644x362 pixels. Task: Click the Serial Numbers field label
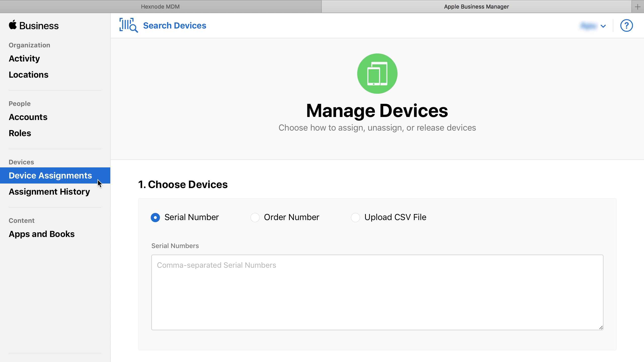pos(175,246)
